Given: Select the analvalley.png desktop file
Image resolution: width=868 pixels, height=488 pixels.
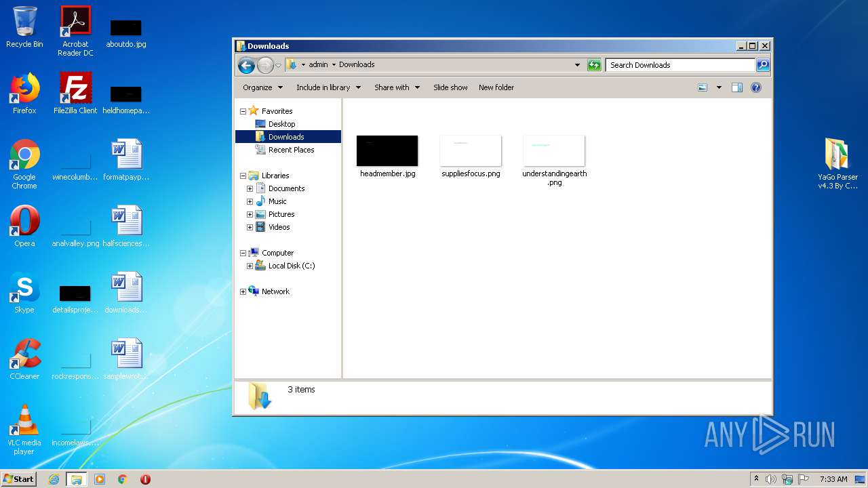Looking at the screenshot, I should (x=75, y=230).
